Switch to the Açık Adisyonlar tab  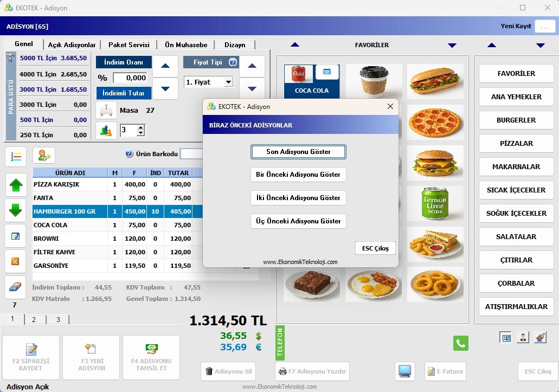(x=72, y=45)
